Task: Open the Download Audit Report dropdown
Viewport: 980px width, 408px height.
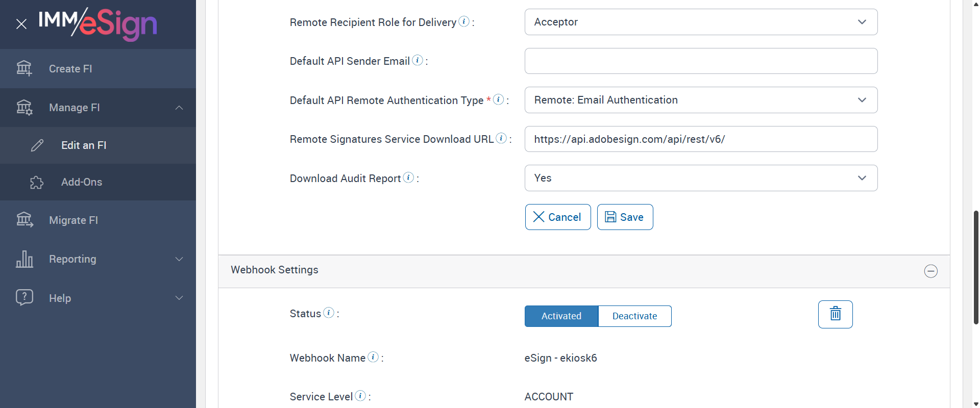Action: [x=701, y=178]
